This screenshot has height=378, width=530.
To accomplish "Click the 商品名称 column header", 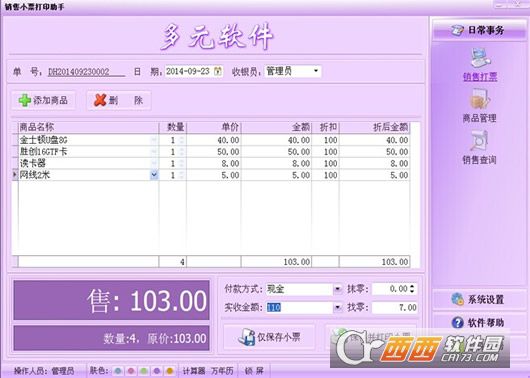I will coord(88,127).
